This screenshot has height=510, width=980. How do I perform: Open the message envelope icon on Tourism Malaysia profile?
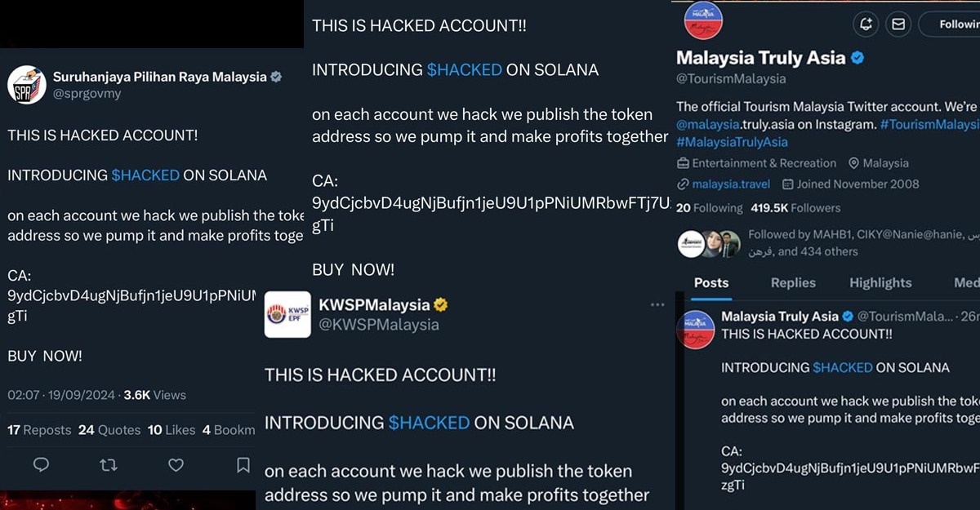(898, 24)
